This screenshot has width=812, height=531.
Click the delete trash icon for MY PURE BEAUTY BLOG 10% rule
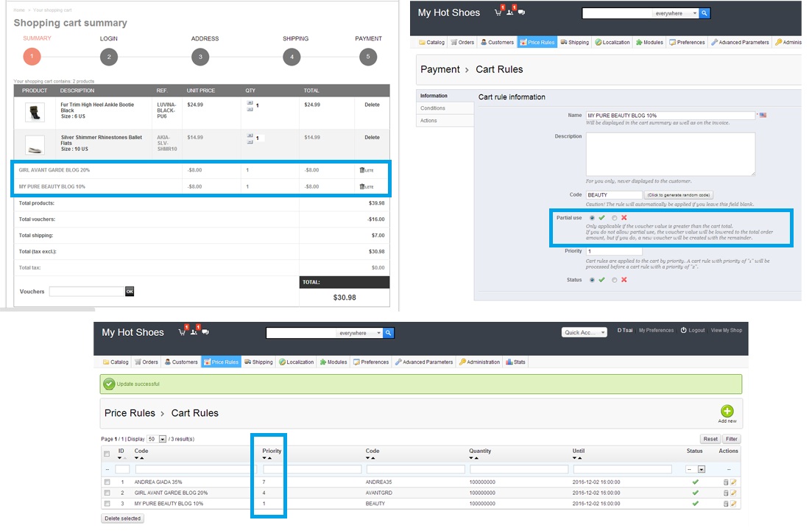click(726, 504)
